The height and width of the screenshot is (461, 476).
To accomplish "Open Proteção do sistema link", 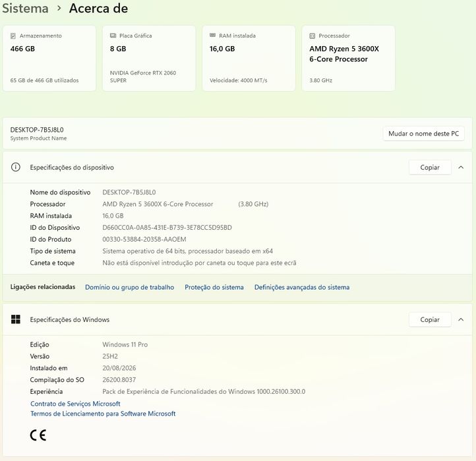I will [x=214, y=287].
